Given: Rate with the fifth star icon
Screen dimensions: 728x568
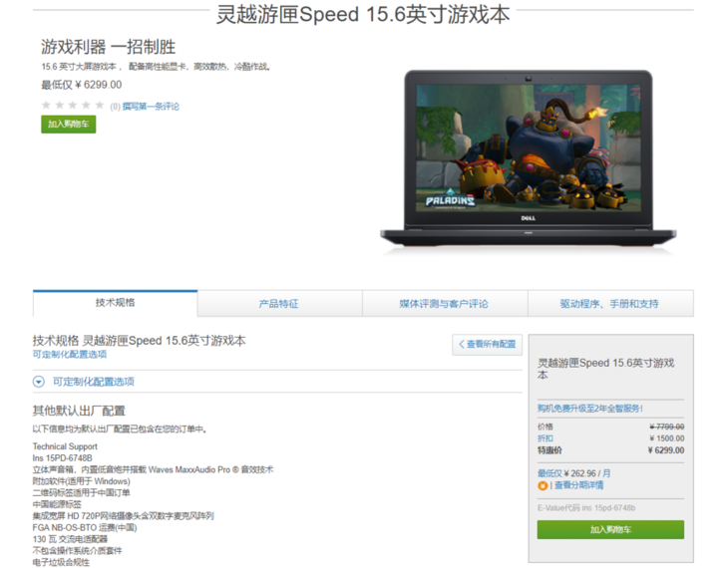Looking at the screenshot, I should point(100,105).
